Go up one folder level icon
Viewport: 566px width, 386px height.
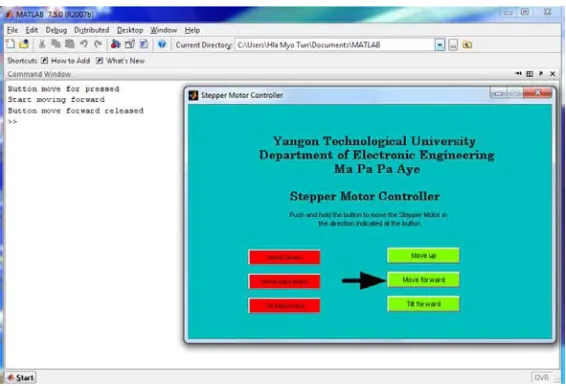(467, 45)
